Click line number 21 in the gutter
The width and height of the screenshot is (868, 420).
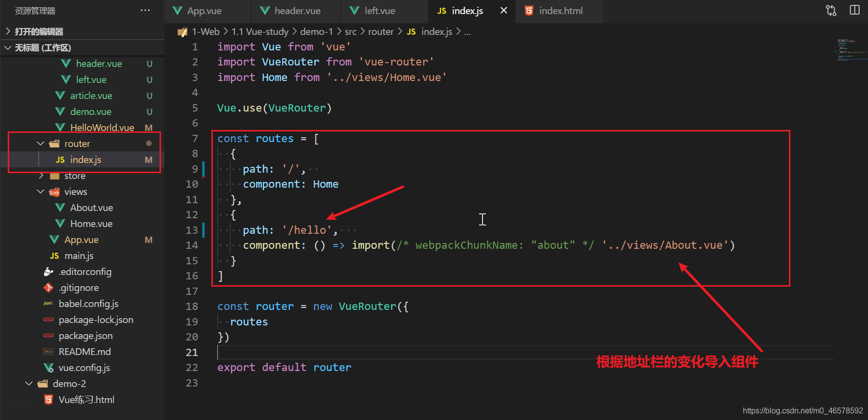192,352
